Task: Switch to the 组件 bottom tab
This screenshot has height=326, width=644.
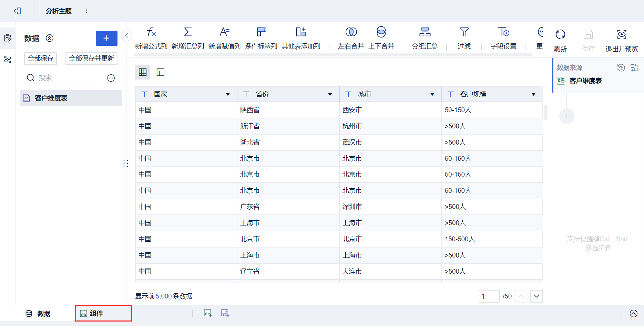Action: 103,313
